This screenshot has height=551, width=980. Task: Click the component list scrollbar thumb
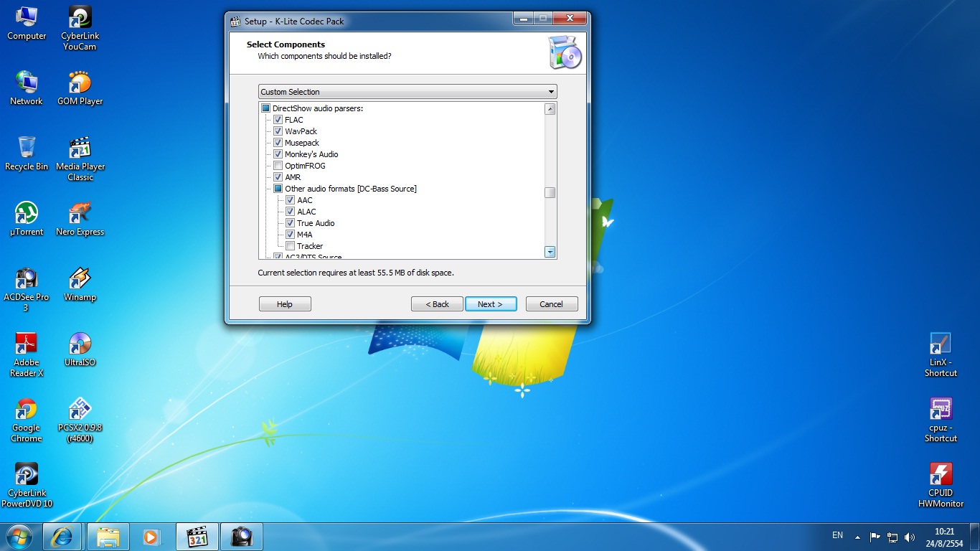(550, 192)
